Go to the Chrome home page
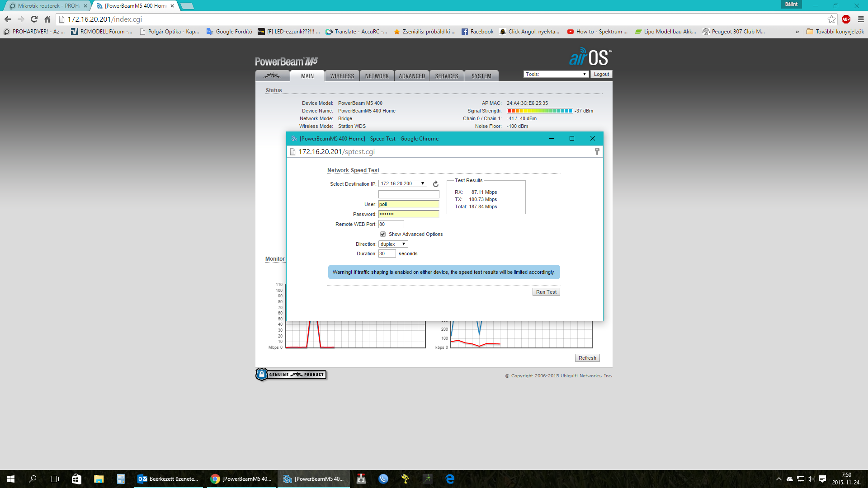The image size is (868, 488). pyautogui.click(x=47, y=19)
